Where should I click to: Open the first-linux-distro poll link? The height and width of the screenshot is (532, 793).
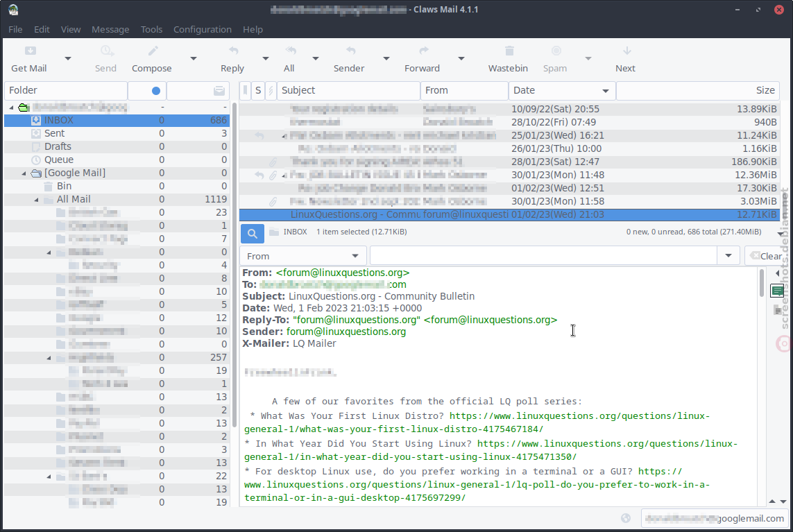(x=477, y=422)
